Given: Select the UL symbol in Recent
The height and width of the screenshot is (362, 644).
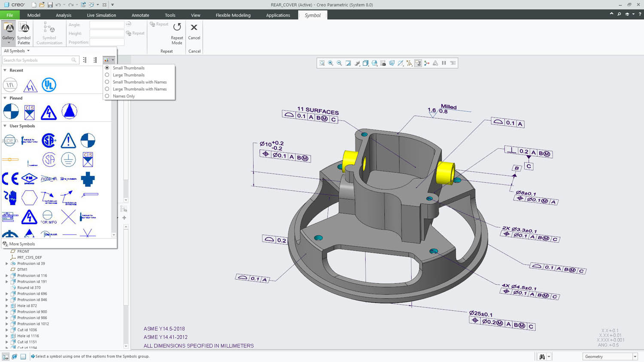Looking at the screenshot, I should [49, 85].
